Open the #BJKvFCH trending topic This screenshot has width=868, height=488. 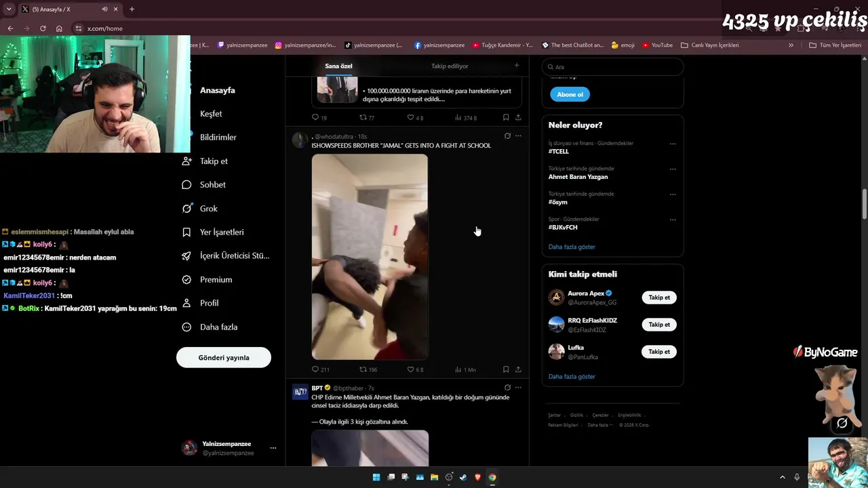tap(563, 228)
